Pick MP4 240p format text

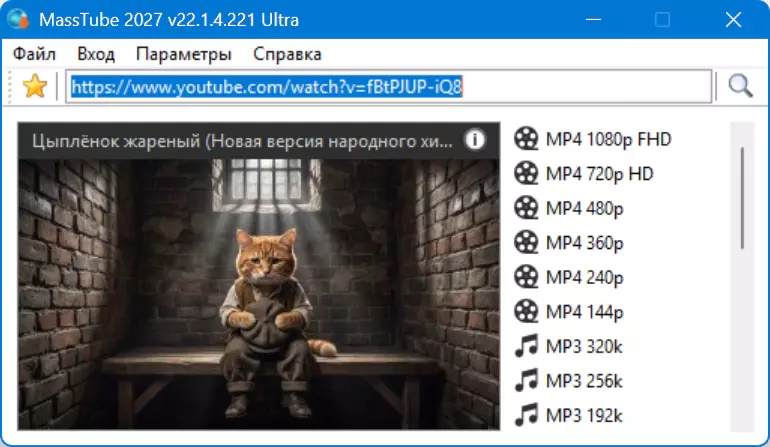click(x=584, y=278)
